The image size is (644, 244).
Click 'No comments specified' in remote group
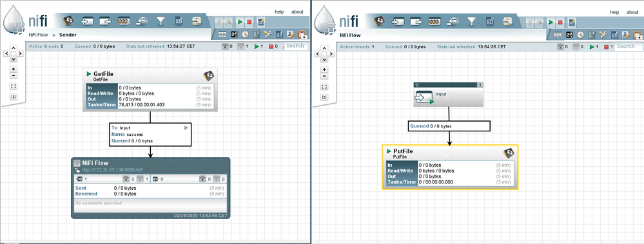pyautogui.click(x=99, y=203)
